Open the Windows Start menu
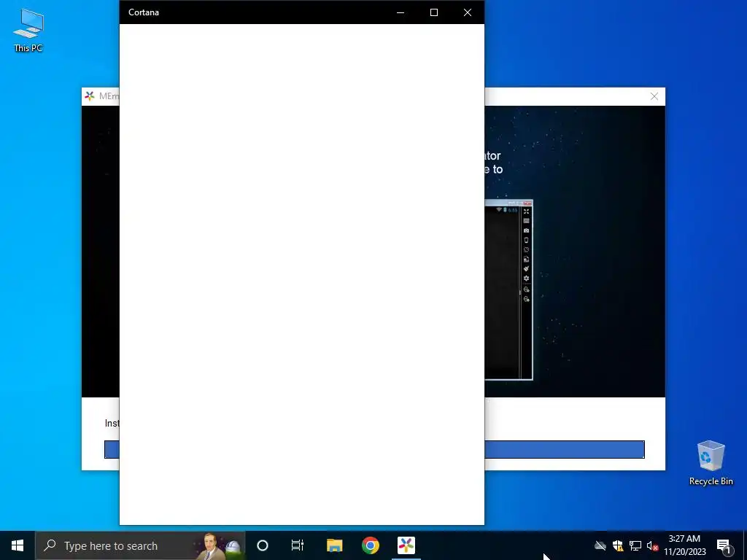Viewport: 747px width, 560px height. [x=18, y=545]
